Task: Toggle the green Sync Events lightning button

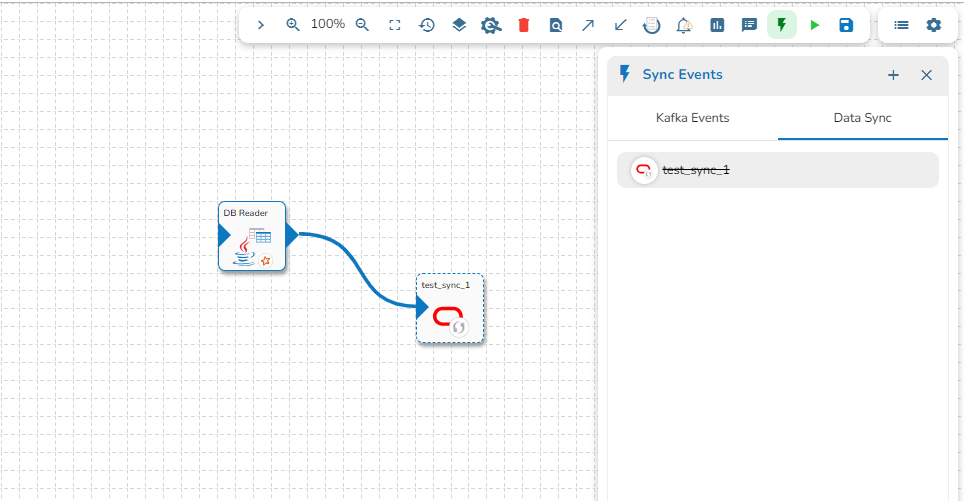Action: click(x=782, y=25)
